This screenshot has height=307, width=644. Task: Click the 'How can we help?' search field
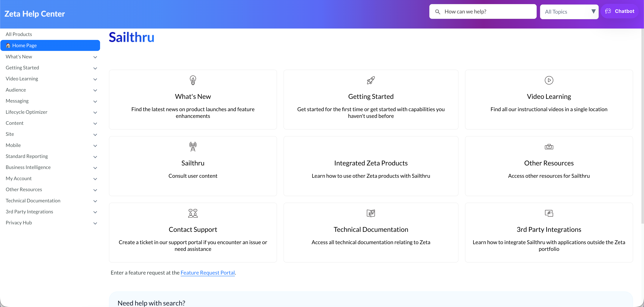point(483,12)
